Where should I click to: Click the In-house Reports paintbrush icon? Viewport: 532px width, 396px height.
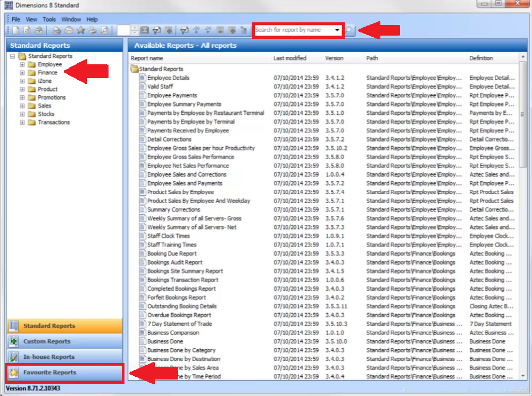[x=14, y=357]
